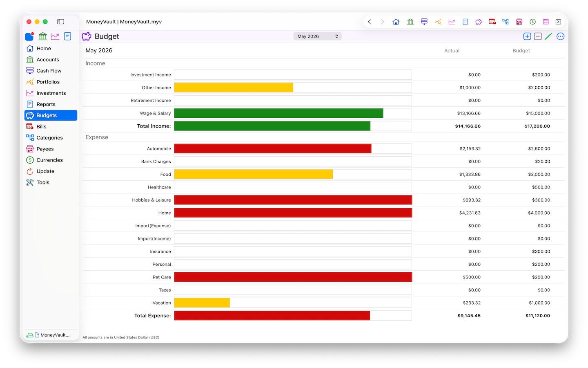Click the Insurance $300.00 budget amount

(541, 251)
